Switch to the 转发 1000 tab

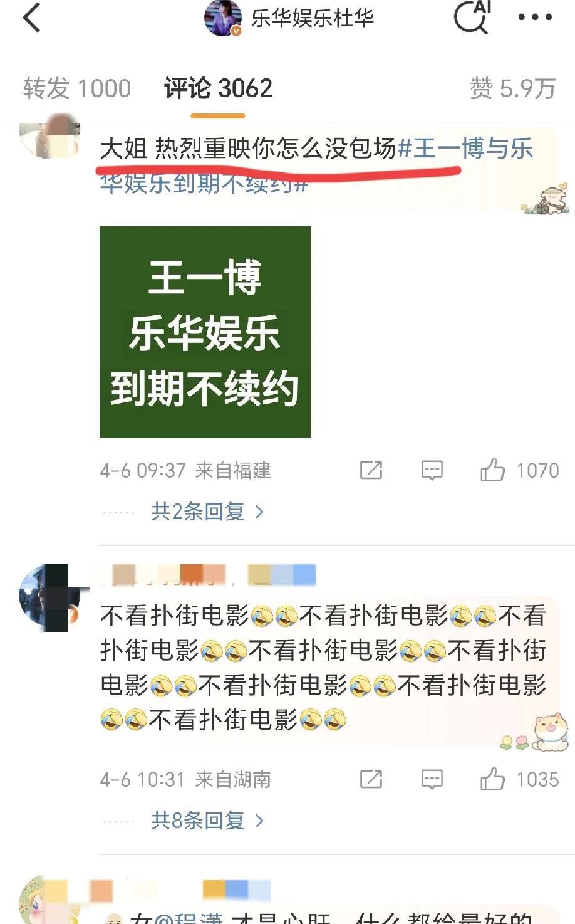77,88
